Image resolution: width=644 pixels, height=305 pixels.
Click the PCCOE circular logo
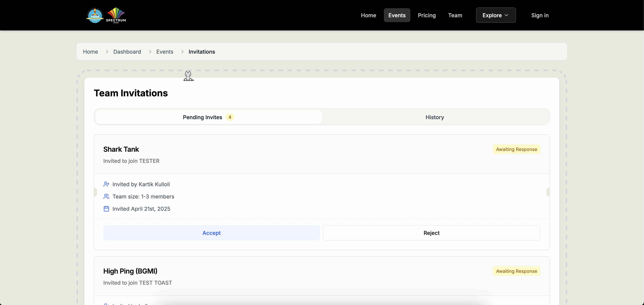pyautogui.click(x=95, y=15)
